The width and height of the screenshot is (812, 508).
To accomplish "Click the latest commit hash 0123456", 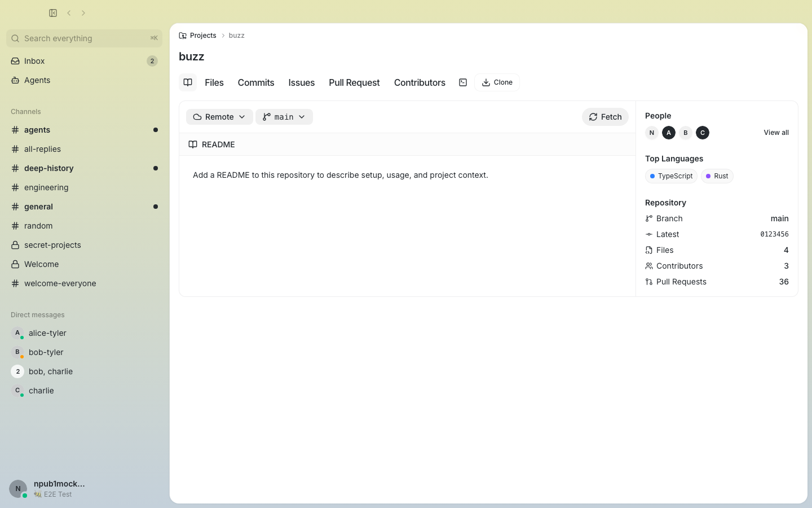I will tap(774, 234).
